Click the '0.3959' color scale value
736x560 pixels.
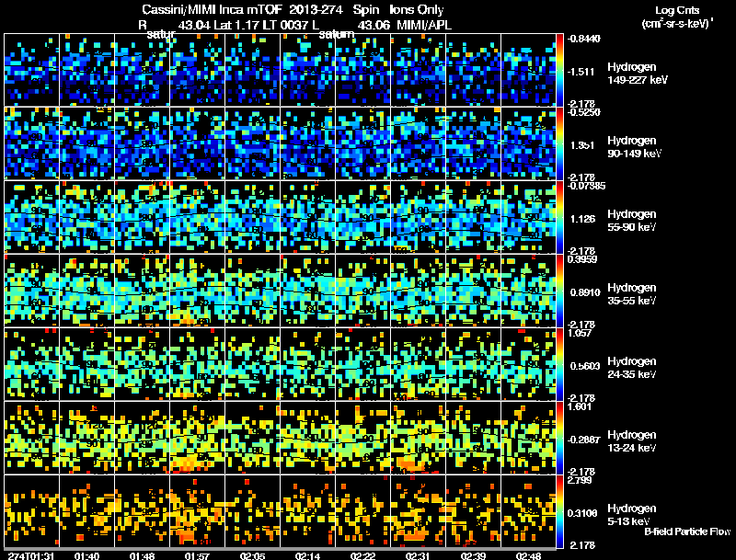coord(582,259)
